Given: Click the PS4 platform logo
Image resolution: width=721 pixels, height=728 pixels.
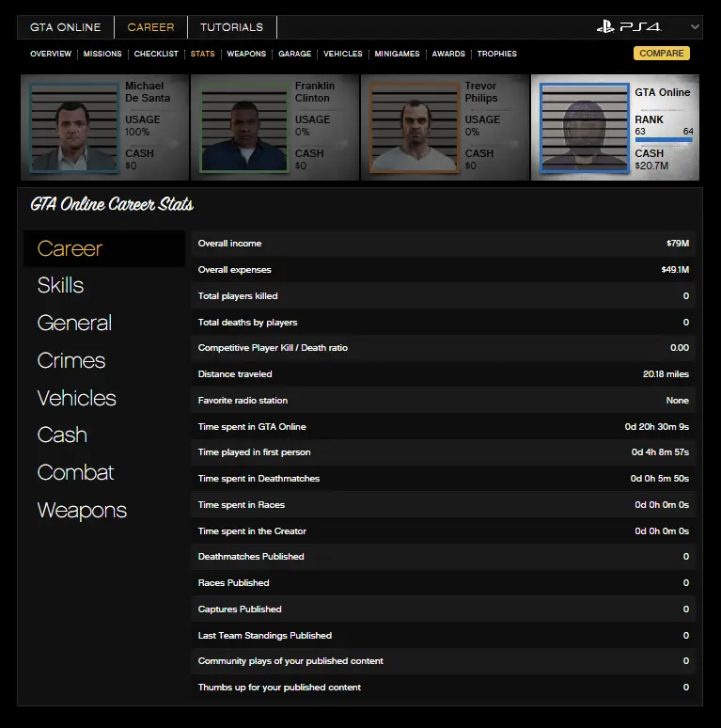Looking at the screenshot, I should point(629,26).
